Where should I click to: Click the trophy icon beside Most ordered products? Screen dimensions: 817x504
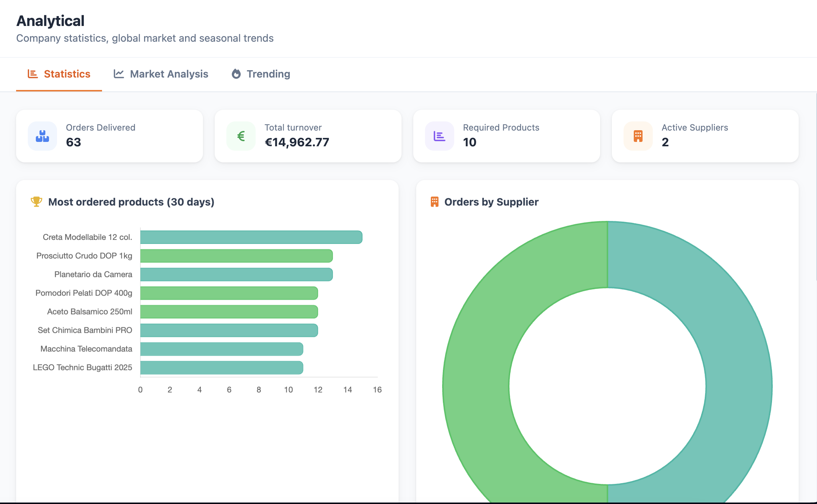[36, 202]
